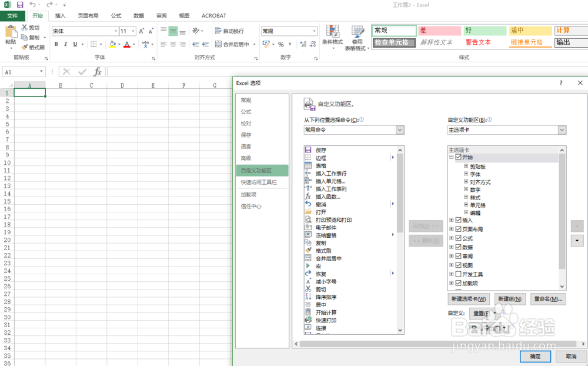Click the Decrease Font Size icon
This screenshot has width=588, height=366.
[x=151, y=31]
